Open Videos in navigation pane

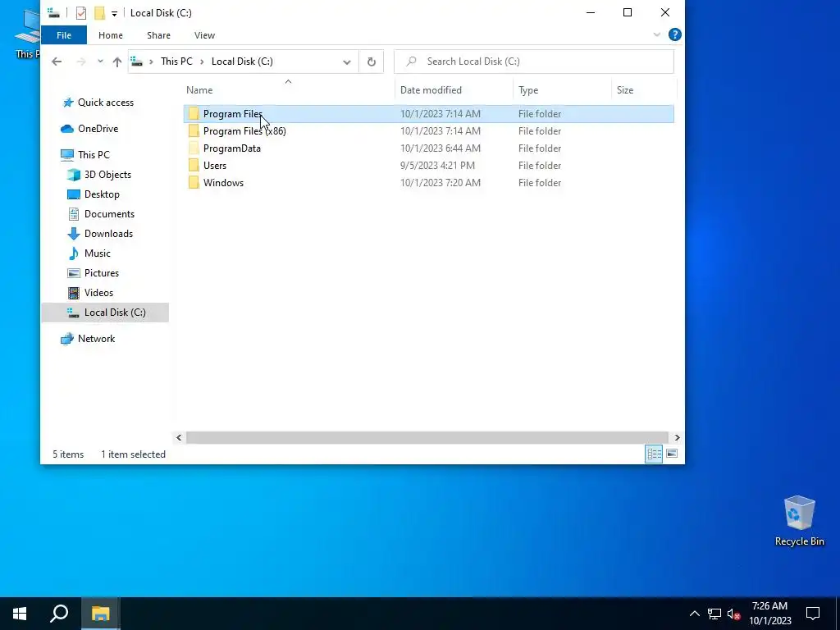pyautogui.click(x=99, y=293)
